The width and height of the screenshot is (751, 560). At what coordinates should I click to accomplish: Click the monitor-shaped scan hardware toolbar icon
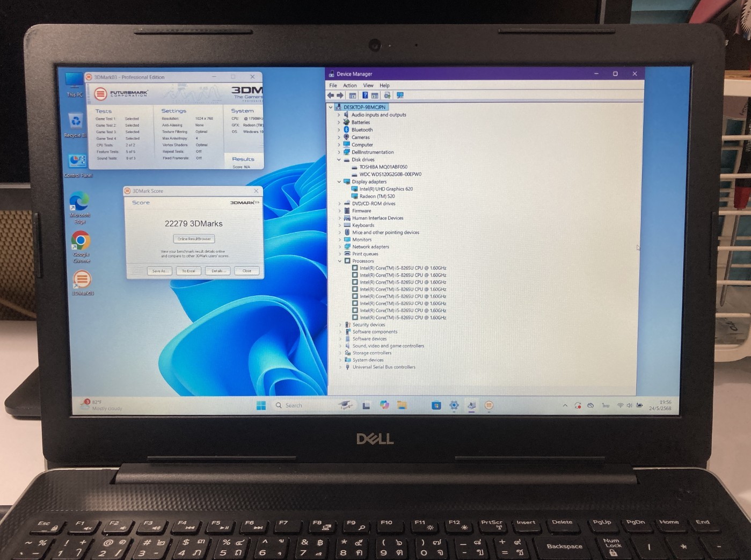click(x=400, y=96)
